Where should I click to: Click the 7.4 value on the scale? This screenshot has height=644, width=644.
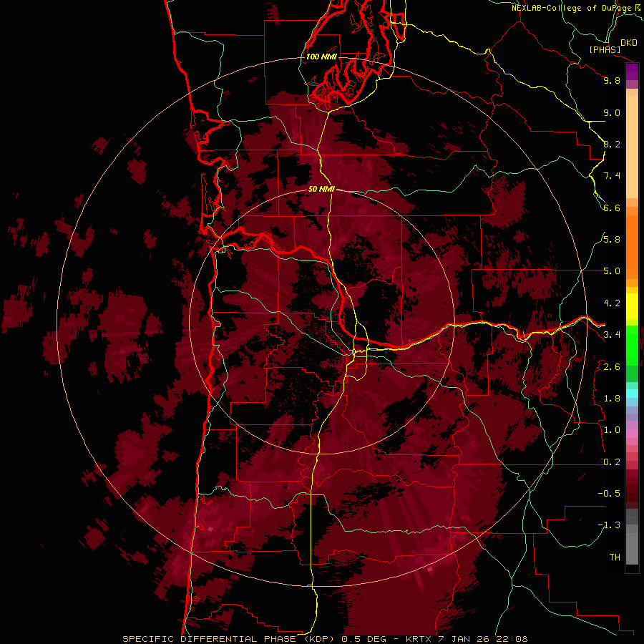[x=612, y=176]
